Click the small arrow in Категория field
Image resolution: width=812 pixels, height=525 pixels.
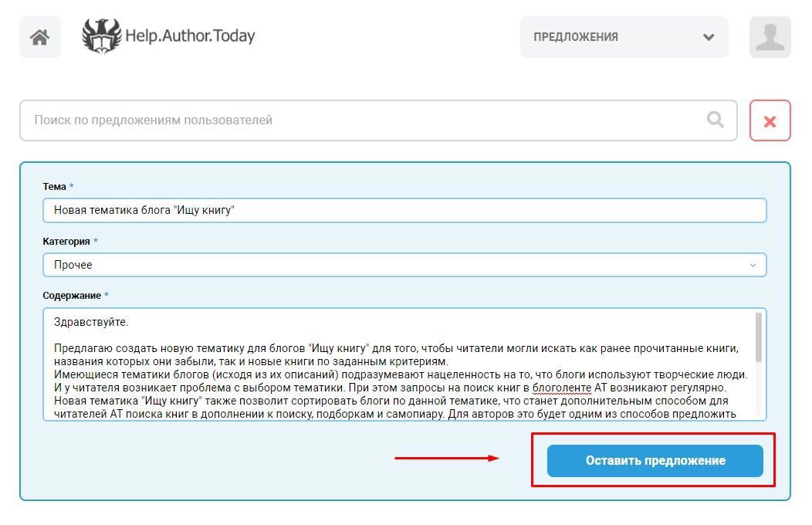pos(753,265)
